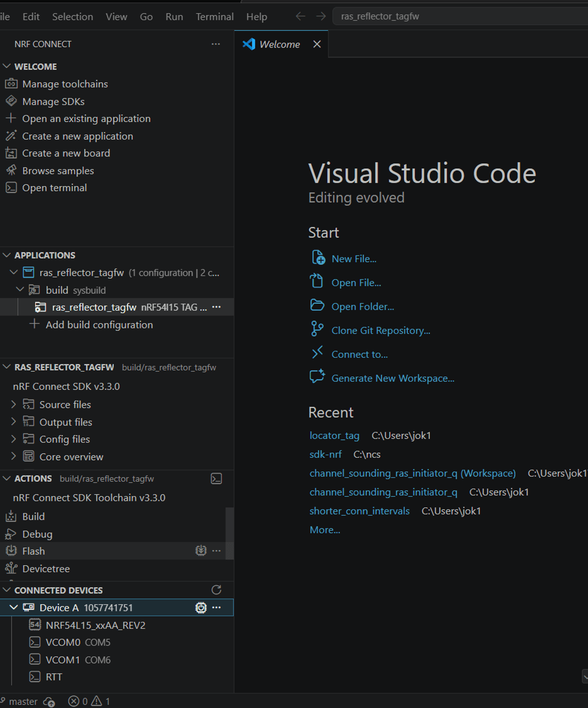Collapse the build sysbuild node
This screenshot has width=588, height=708.
pos(20,290)
